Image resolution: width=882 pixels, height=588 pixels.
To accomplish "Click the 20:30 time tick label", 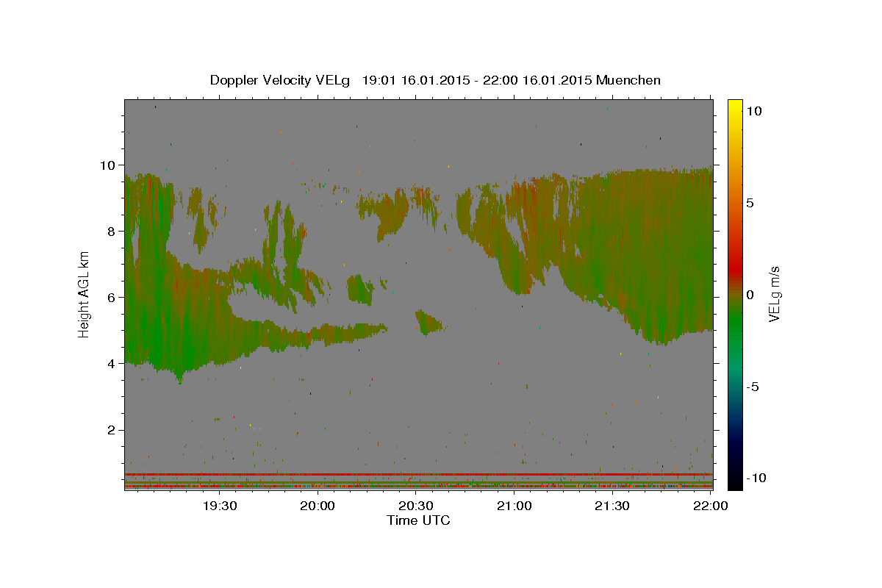I will (x=416, y=506).
